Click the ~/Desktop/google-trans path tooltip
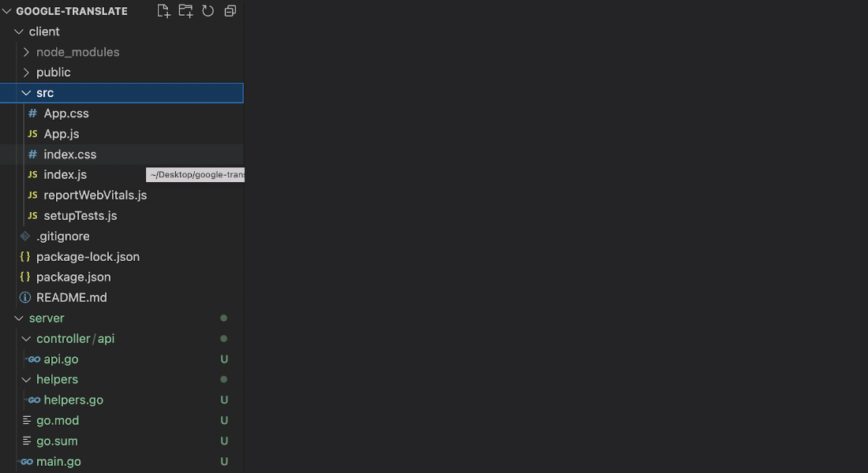 [196, 175]
